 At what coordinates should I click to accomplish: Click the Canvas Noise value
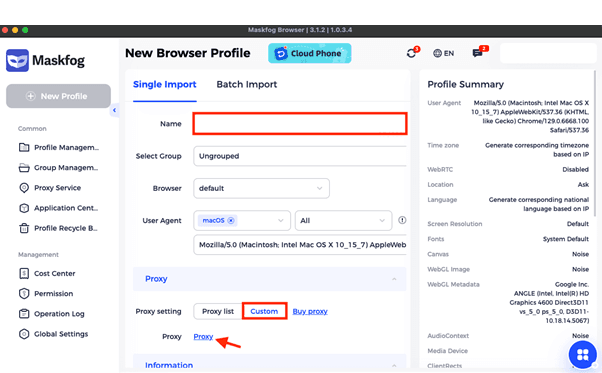click(x=580, y=254)
